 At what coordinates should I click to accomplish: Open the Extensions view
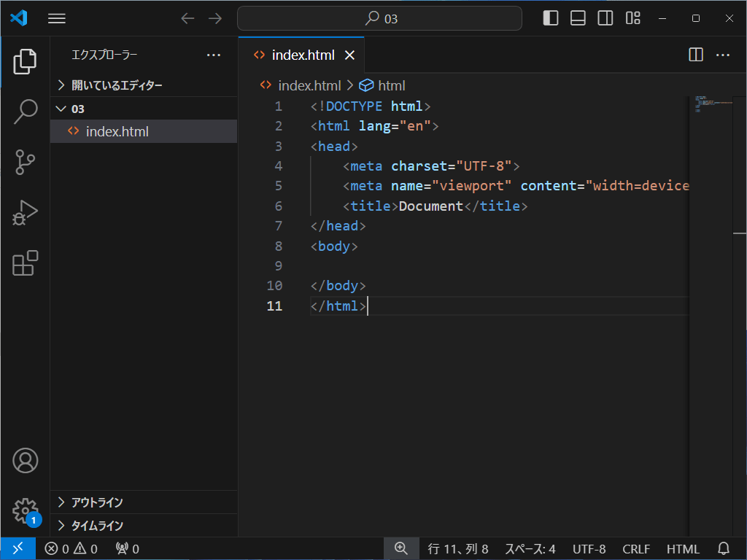25,262
